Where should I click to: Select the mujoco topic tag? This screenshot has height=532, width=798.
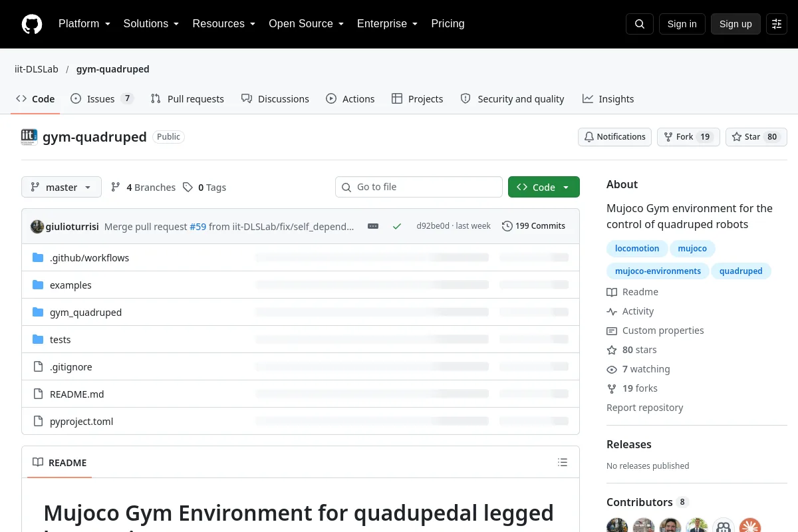(692, 249)
